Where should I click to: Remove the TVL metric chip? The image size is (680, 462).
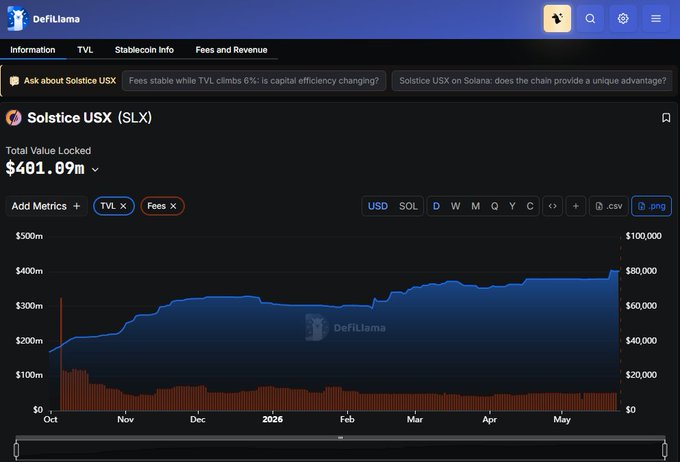[x=123, y=206]
